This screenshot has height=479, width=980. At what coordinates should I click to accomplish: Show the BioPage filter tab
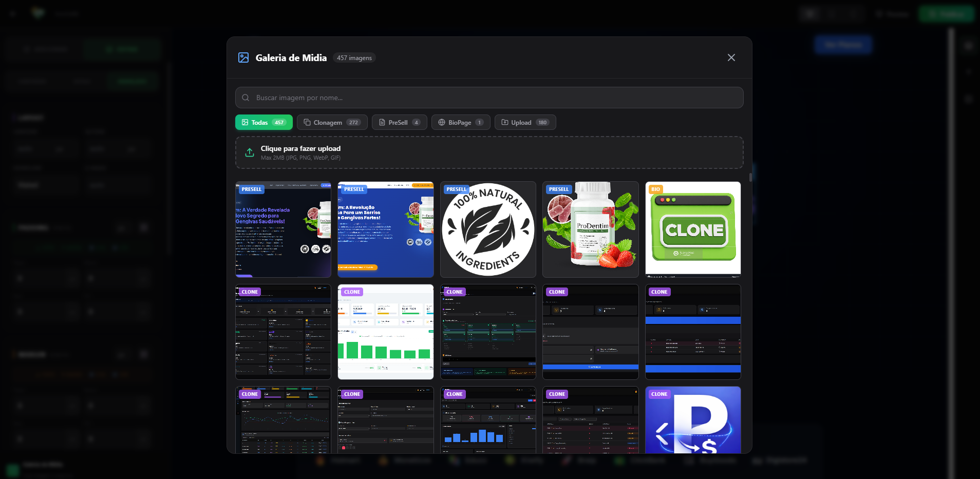tap(460, 122)
